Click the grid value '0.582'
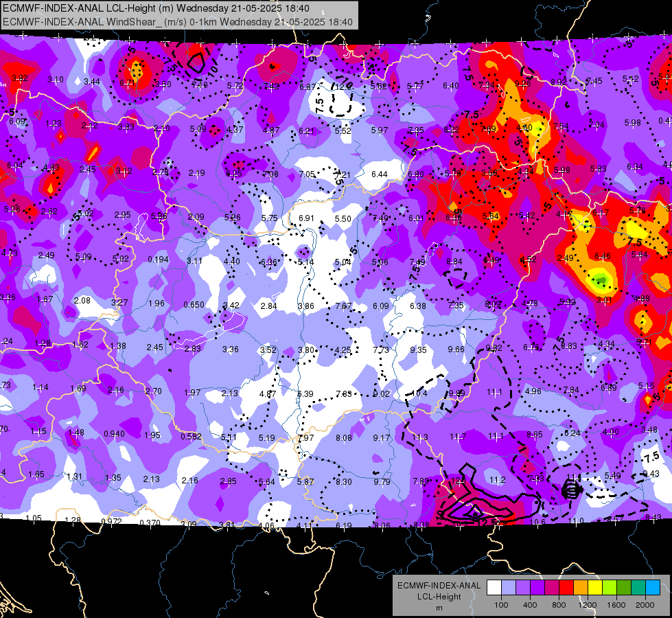The width and height of the screenshot is (672, 618). pos(191,436)
